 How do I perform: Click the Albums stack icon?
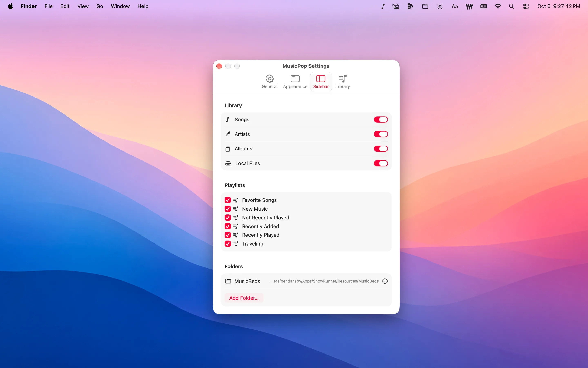pos(228,149)
